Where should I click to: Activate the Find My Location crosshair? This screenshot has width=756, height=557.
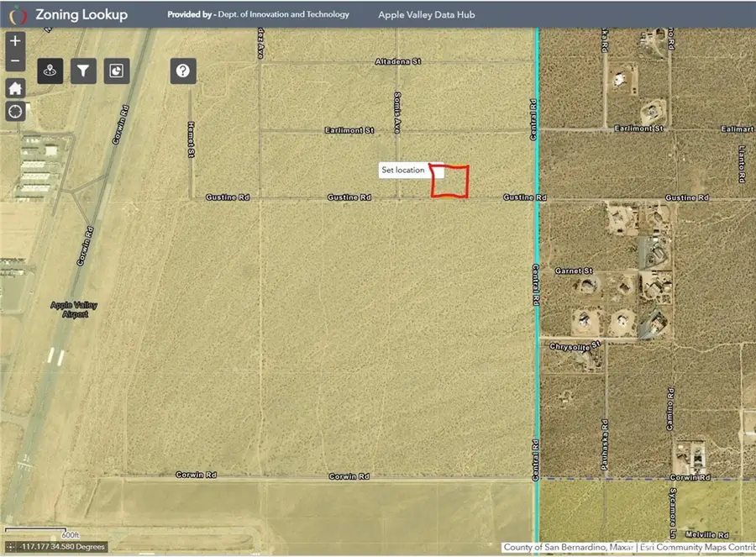point(14,111)
